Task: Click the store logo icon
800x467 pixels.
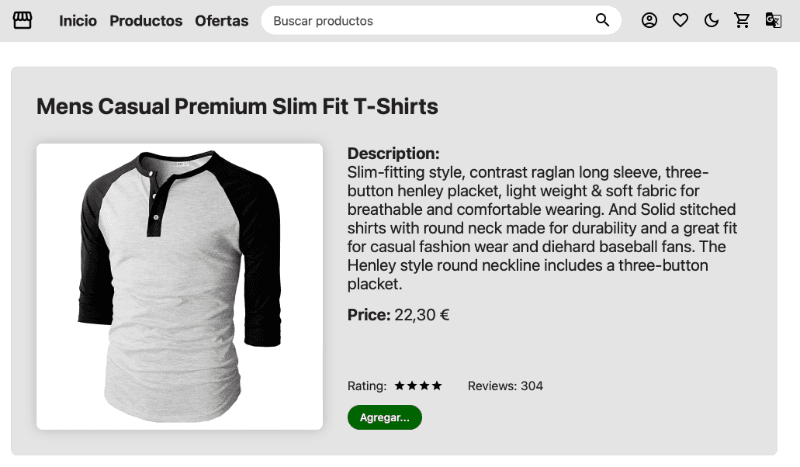Action: (x=22, y=20)
